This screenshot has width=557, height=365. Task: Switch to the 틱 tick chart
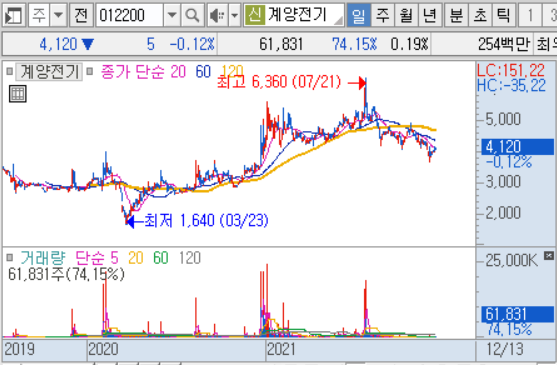click(x=503, y=15)
